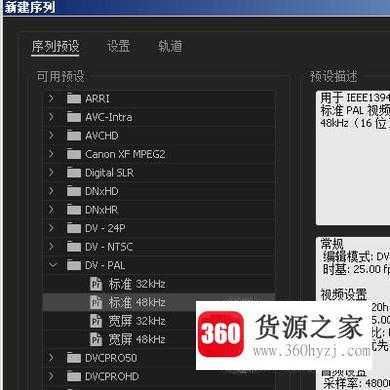Expand the ARRI preset folder chevron
Viewport: 390px width, 390px height.
51,98
